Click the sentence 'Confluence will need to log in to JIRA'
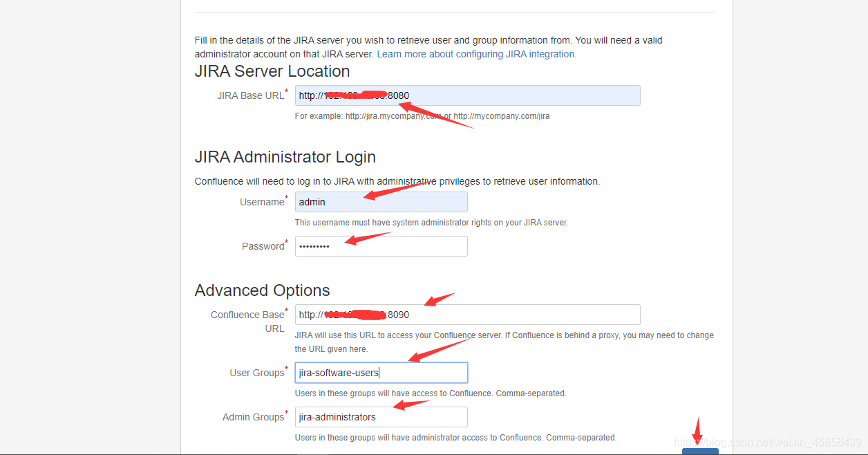This screenshot has height=455, width=868. tap(397, 181)
